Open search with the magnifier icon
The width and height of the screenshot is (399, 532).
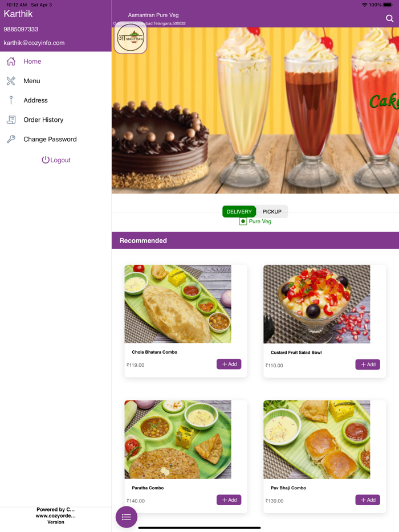click(389, 18)
